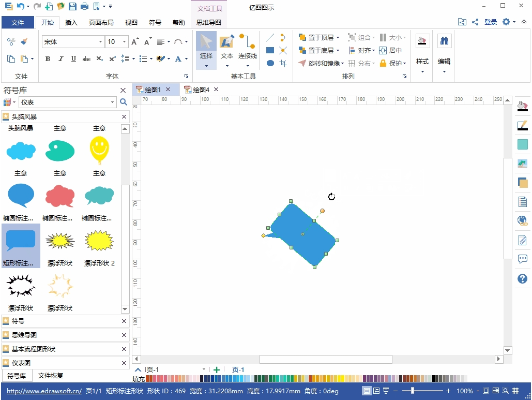Open the help icon in right sidebar
The image size is (532, 400).
tap(522, 279)
